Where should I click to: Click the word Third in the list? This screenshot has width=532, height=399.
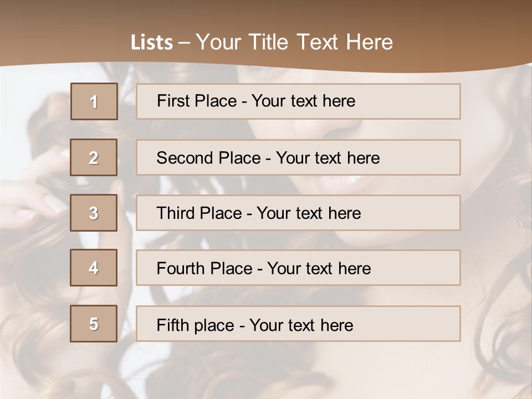click(175, 213)
